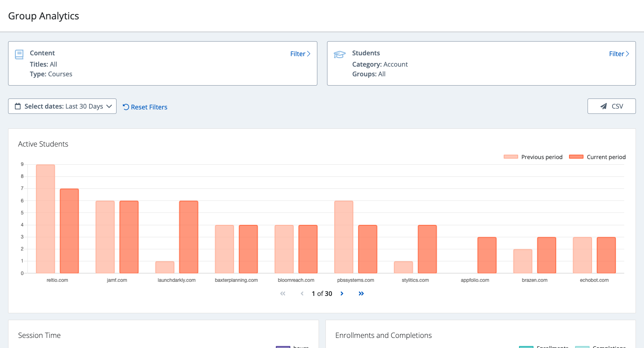Viewport: 644px width, 348px height.
Task: Click reltio.com current period bar
Action: coord(69,231)
